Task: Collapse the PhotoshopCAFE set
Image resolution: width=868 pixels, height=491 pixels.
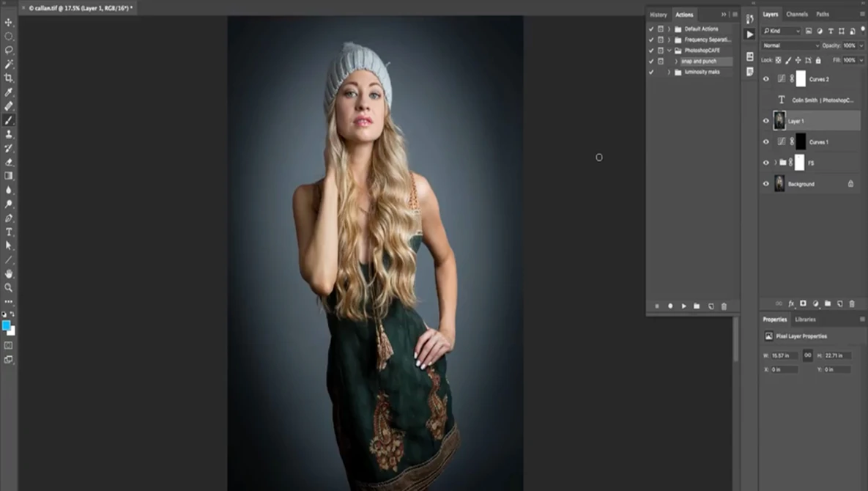Action: [669, 51]
